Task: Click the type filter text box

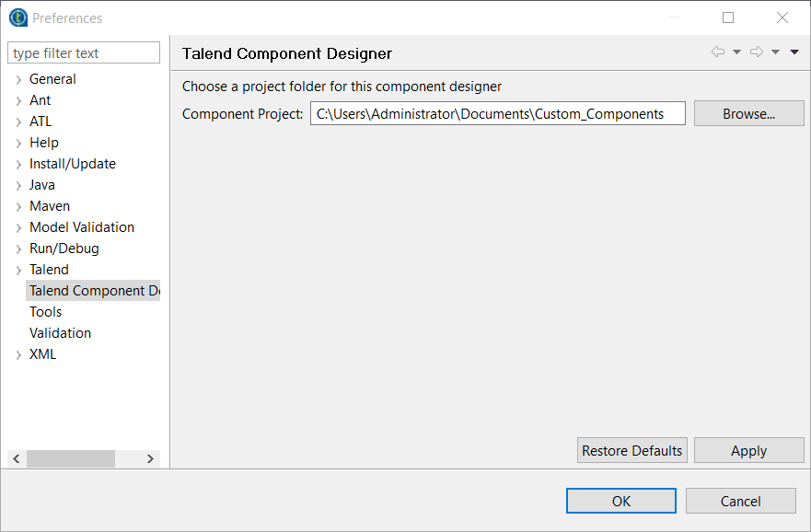Action: click(84, 52)
